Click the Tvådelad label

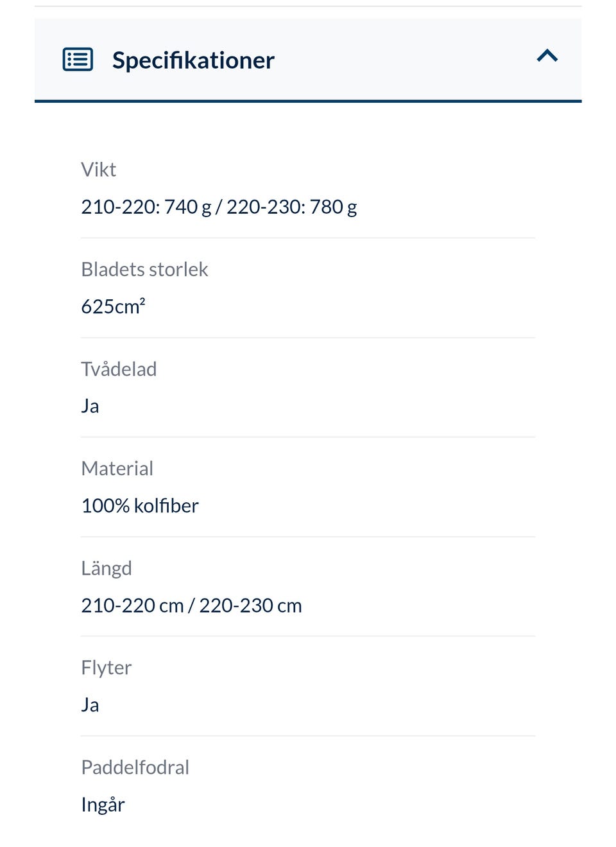[x=119, y=369]
